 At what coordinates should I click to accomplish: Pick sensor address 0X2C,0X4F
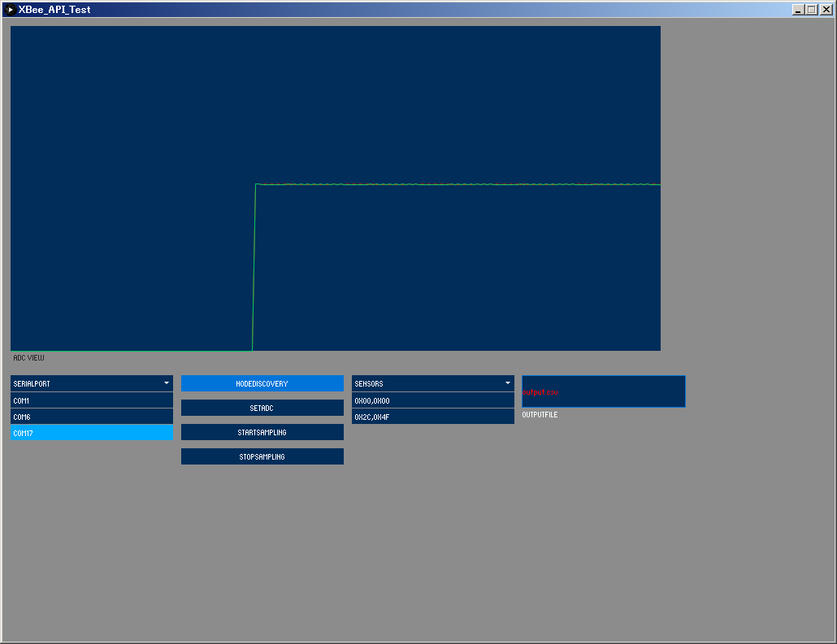tap(432, 417)
